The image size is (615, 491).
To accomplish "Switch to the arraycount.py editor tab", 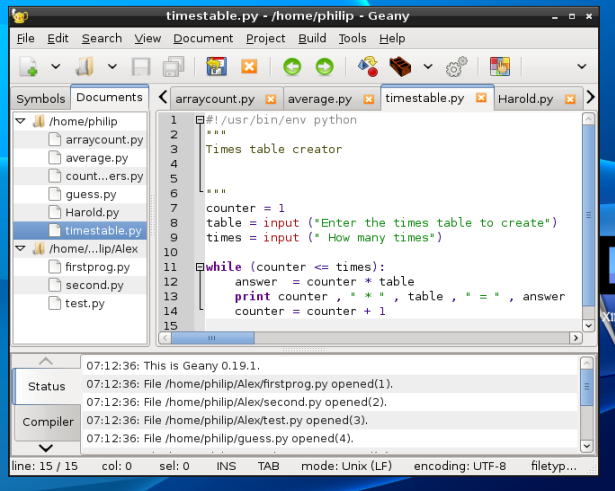I will (x=215, y=99).
